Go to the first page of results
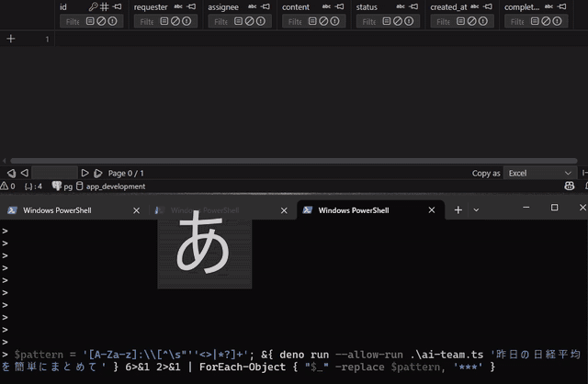This screenshot has width=588, height=384. click(x=11, y=173)
